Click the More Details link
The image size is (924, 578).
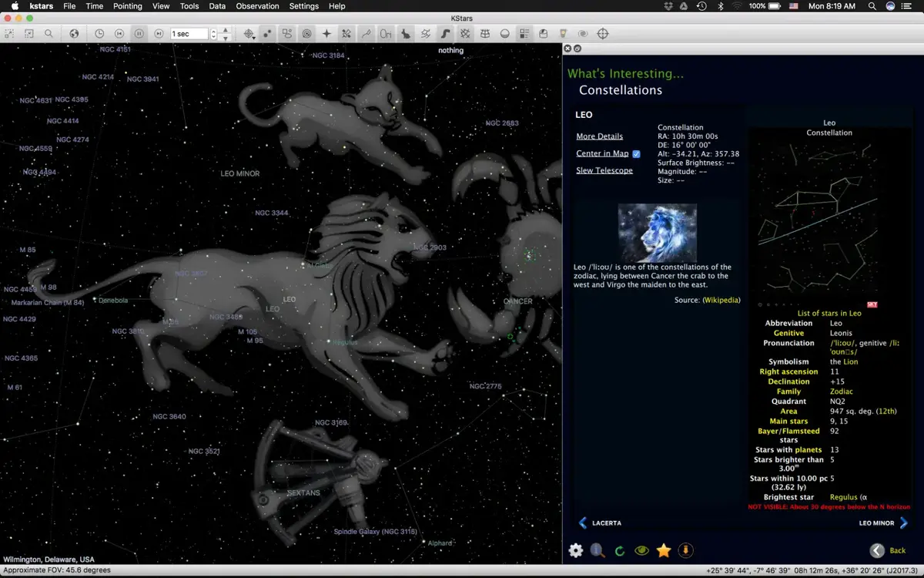pyautogui.click(x=599, y=136)
